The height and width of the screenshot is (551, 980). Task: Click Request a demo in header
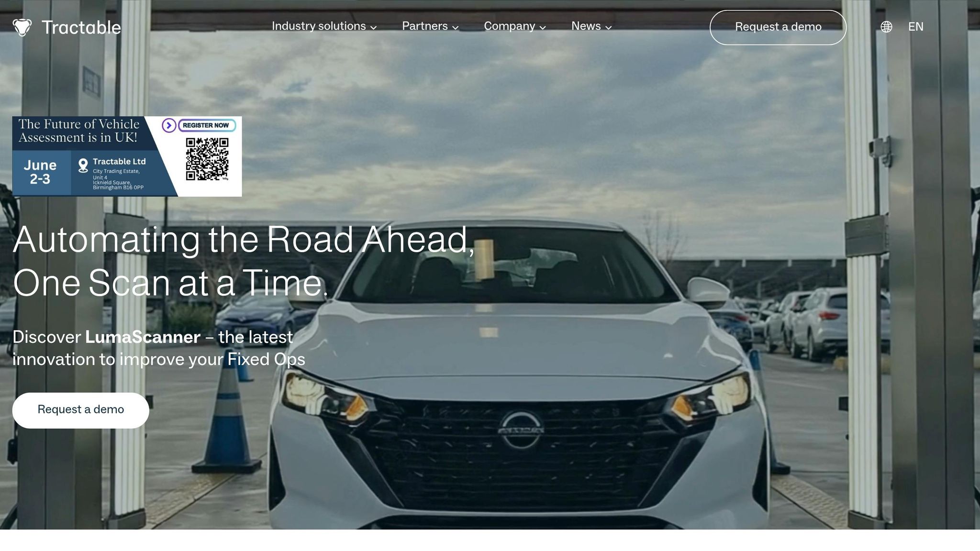coord(778,27)
